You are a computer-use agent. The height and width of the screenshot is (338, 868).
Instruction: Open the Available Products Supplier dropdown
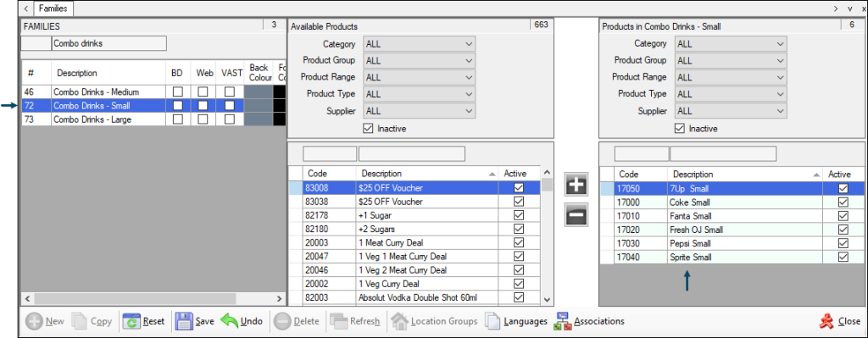tap(419, 111)
